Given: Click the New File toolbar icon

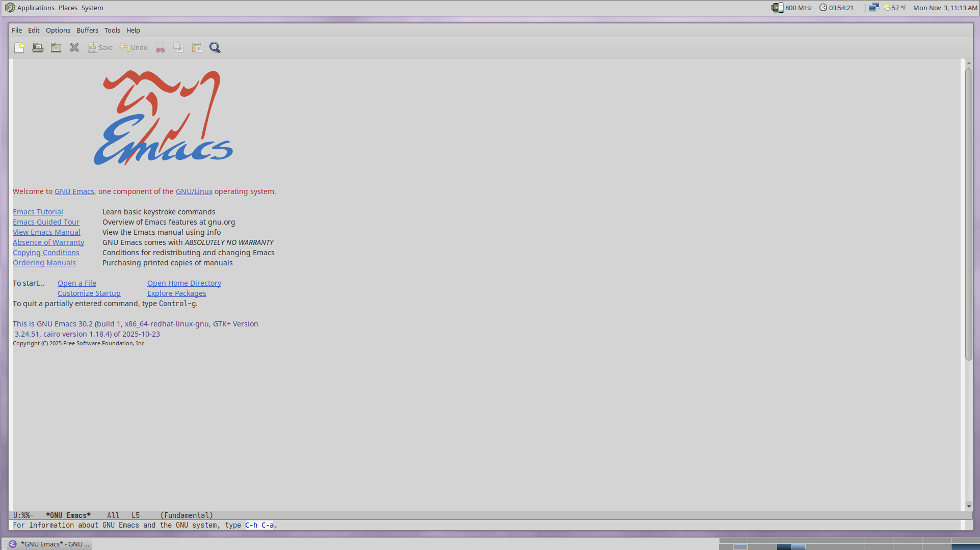Looking at the screenshot, I should coord(19,47).
